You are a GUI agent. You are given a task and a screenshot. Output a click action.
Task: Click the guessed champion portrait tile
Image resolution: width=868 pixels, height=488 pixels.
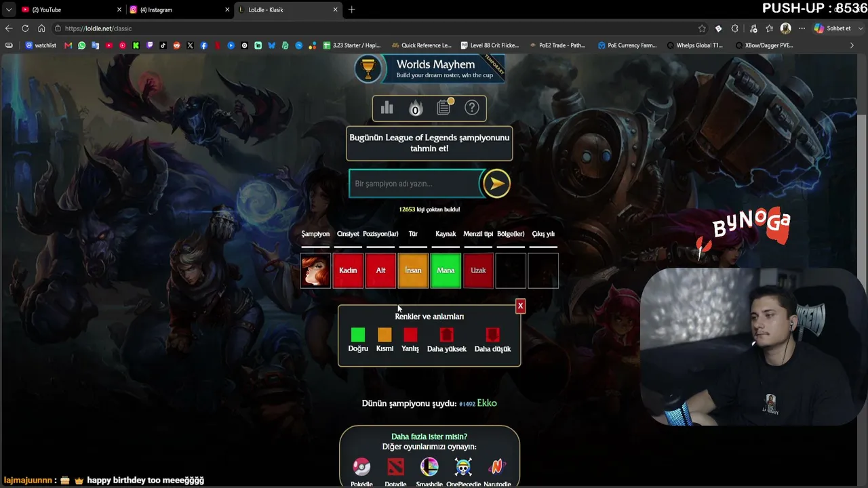(x=315, y=270)
